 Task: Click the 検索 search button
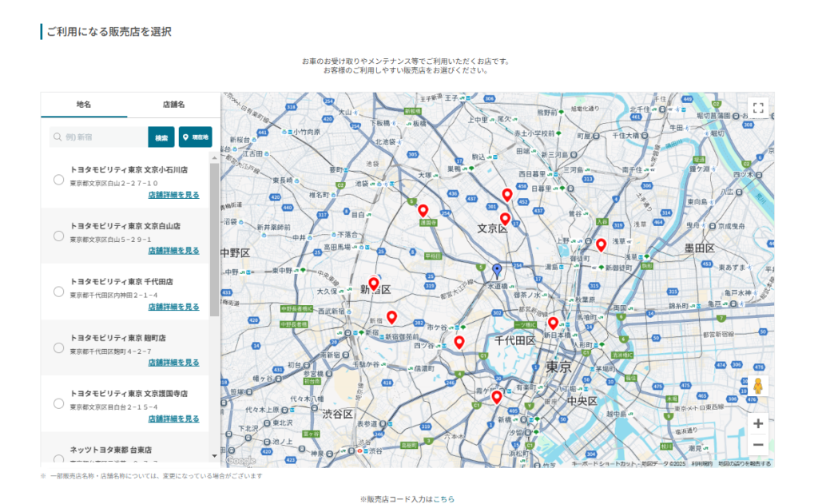point(161,137)
